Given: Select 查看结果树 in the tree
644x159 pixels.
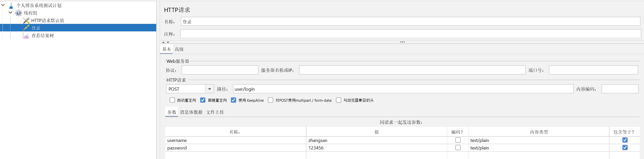Looking at the screenshot, I should (42, 36).
